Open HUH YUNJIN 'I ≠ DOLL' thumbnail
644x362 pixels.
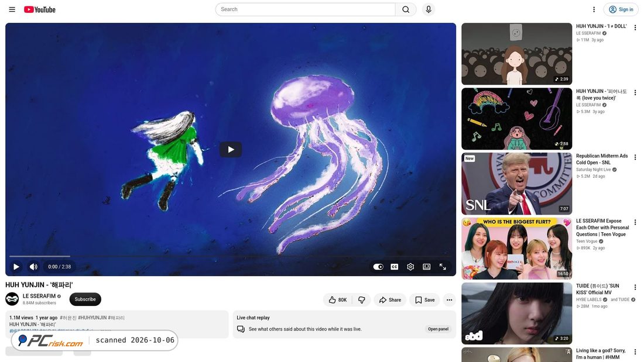517,54
